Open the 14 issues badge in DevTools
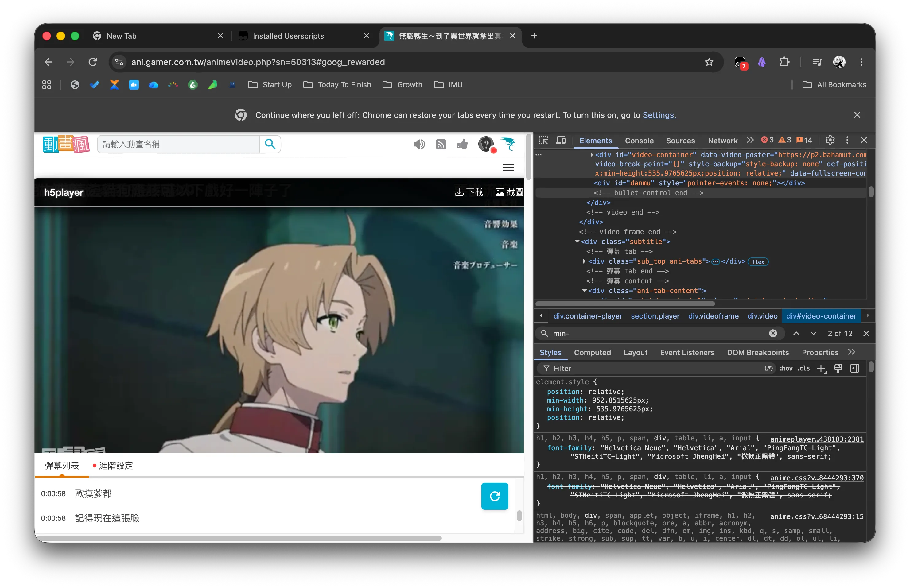910x588 pixels. click(804, 140)
